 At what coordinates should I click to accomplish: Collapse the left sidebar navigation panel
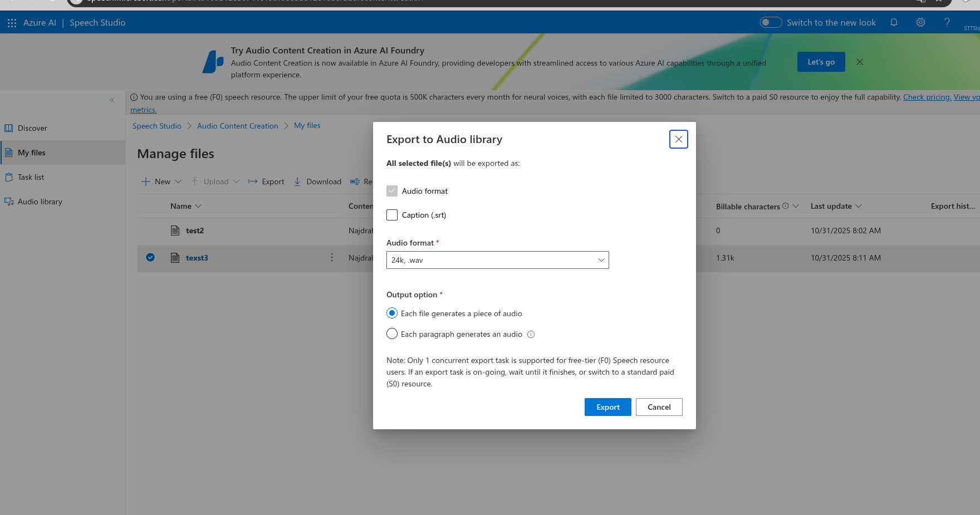pos(112,100)
